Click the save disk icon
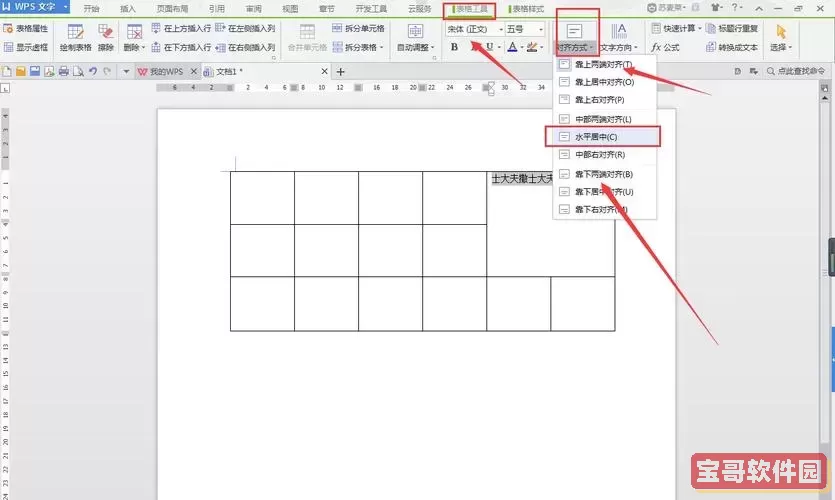835x500 pixels. (35, 71)
